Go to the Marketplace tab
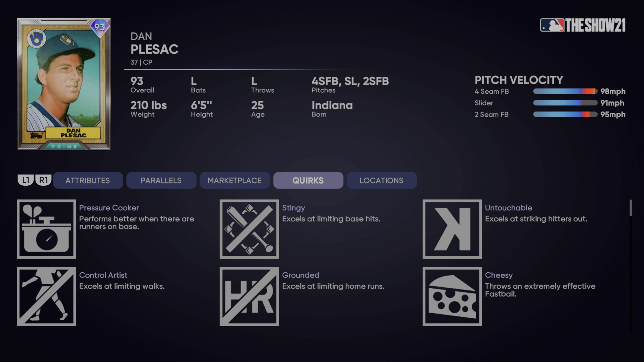 coord(235,180)
